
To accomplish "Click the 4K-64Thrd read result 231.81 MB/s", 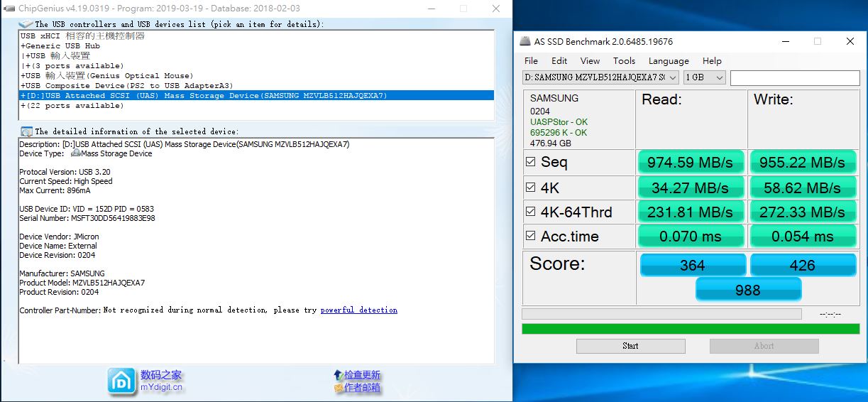I will click(x=691, y=212).
